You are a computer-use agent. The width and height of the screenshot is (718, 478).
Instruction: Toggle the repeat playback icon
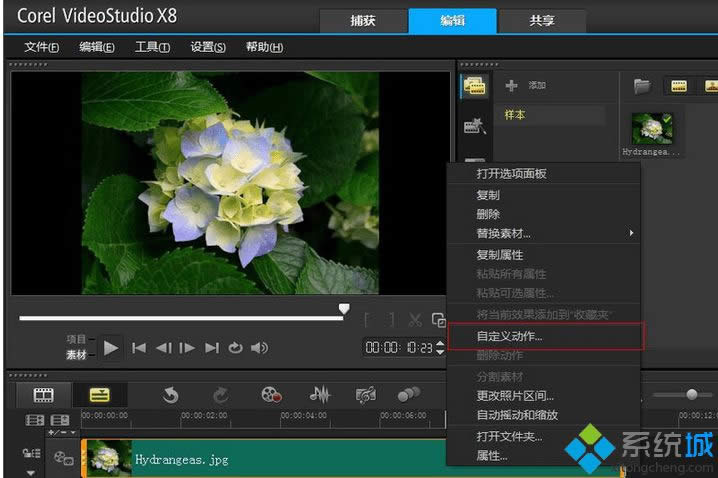point(235,348)
